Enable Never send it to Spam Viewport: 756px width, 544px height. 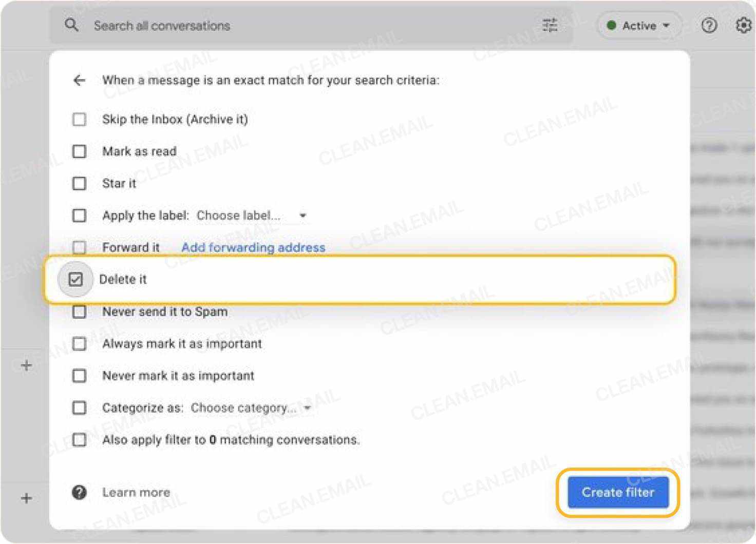click(x=79, y=312)
